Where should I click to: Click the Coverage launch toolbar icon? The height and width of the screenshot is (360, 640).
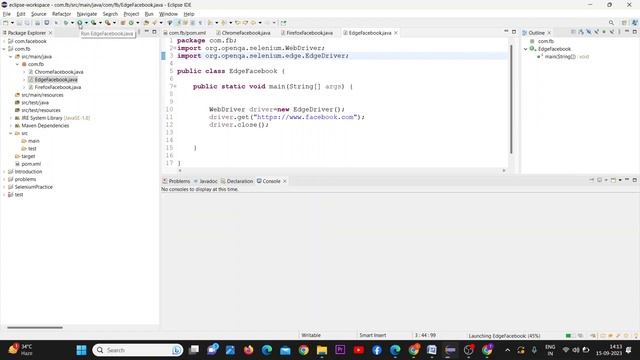[94, 23]
